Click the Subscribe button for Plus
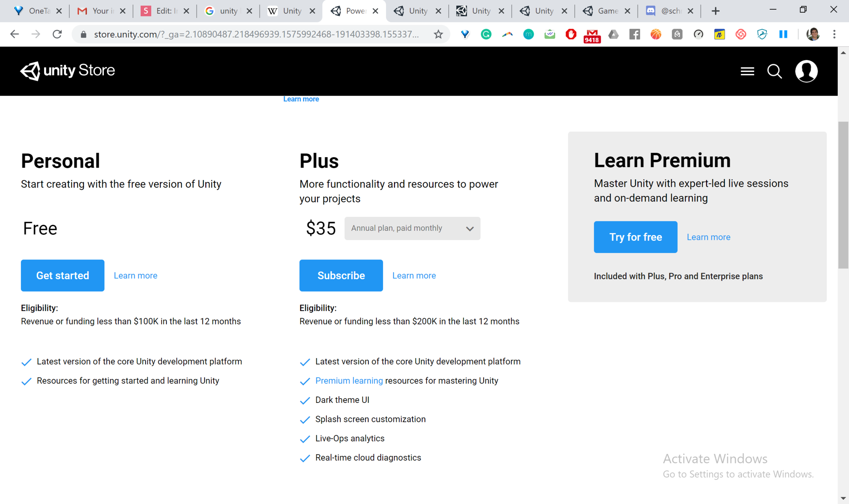 coord(341,276)
